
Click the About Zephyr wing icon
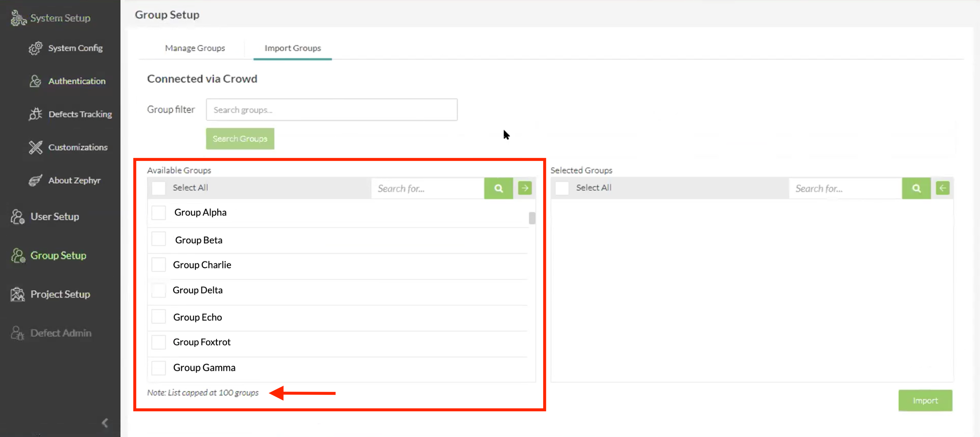tap(36, 180)
